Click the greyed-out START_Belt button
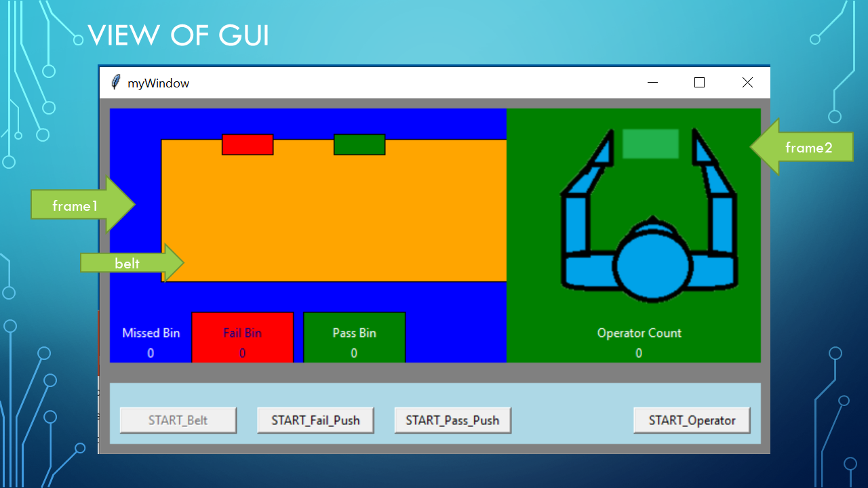 pos(178,420)
